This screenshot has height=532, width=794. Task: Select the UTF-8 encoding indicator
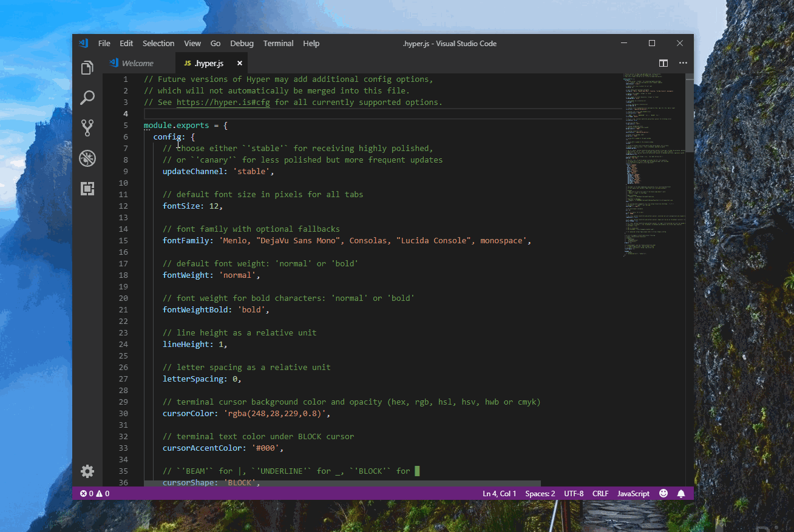(x=573, y=493)
